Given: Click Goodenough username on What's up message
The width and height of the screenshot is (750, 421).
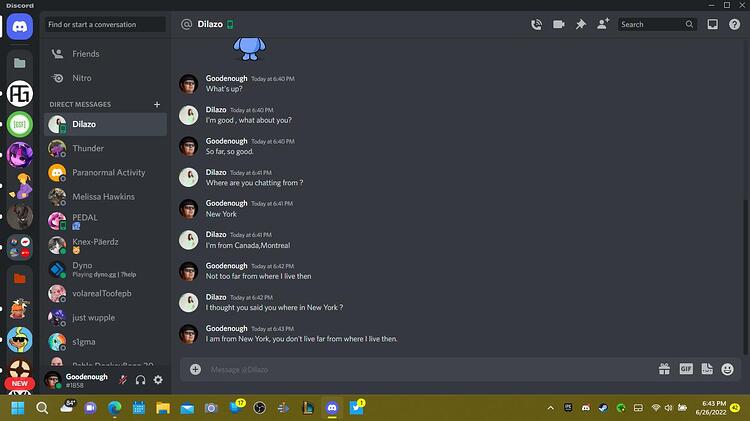Looking at the screenshot, I should 226,78.
